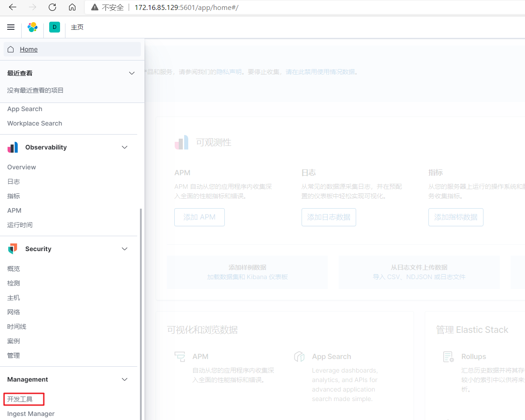The width and height of the screenshot is (525, 420).
Task: Click 导入 CSV、NDJSON 或日志文件 link
Action: pyautogui.click(x=419, y=277)
